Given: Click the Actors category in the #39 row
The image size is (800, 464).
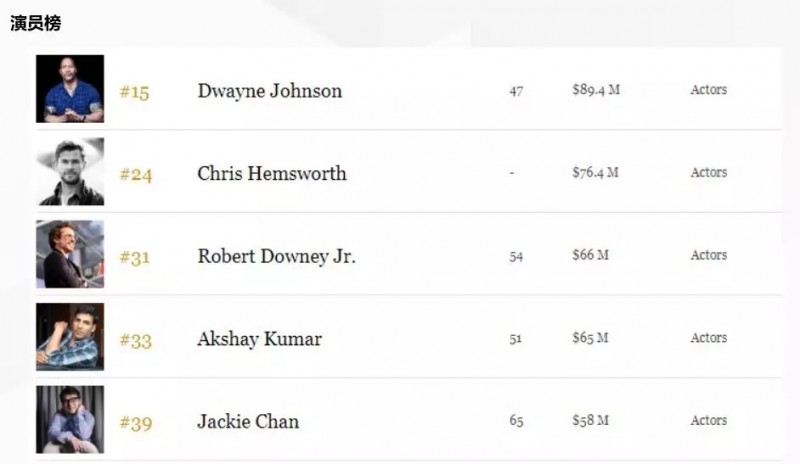Looking at the screenshot, I should click(x=708, y=420).
